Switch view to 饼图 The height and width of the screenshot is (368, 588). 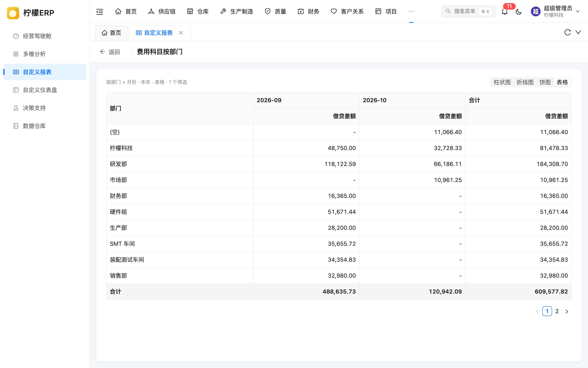click(545, 82)
